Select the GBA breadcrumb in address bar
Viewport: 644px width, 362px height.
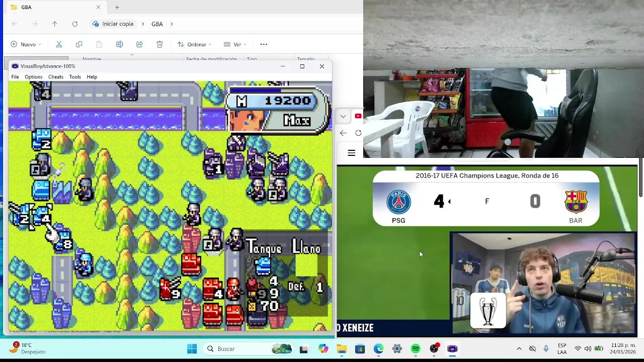(x=157, y=24)
